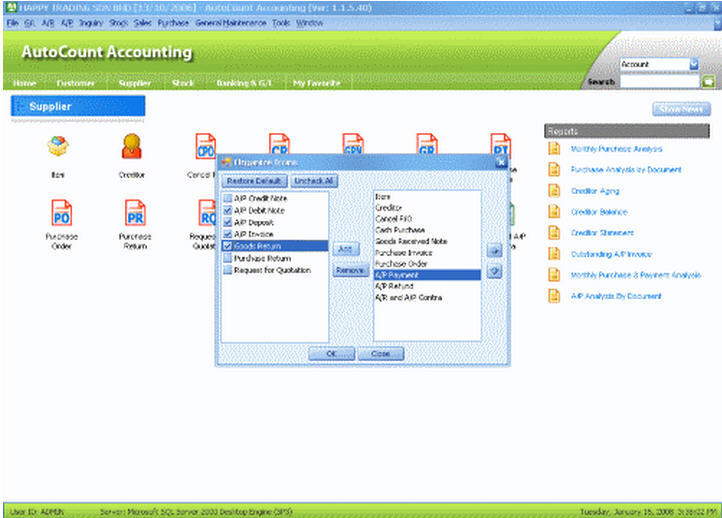Check the A/P Credit Note checkbox

click(x=227, y=198)
